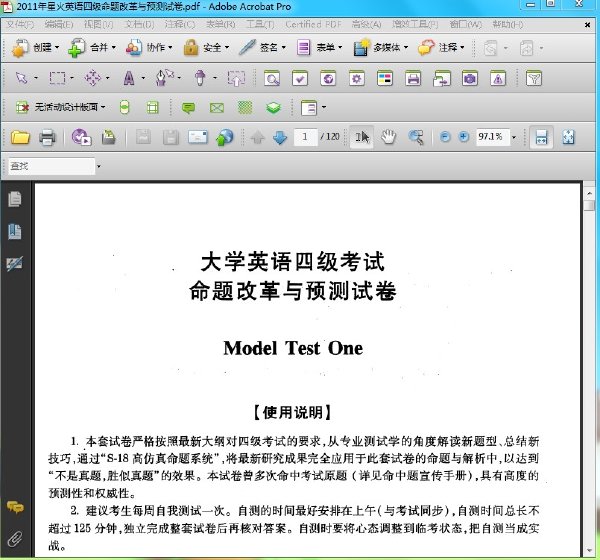Click the checkmark preflight panel icon
Screen dimensions: 600x560
pos(300,78)
